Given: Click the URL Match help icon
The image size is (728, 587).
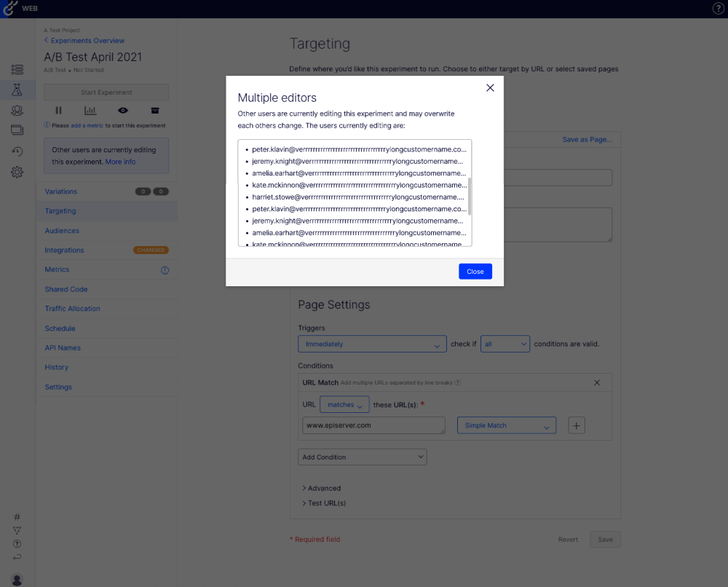Looking at the screenshot, I should [x=458, y=382].
